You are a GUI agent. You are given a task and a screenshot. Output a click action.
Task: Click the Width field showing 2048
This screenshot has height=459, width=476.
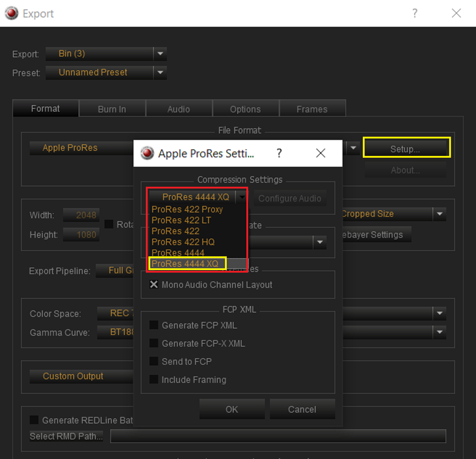(81, 215)
